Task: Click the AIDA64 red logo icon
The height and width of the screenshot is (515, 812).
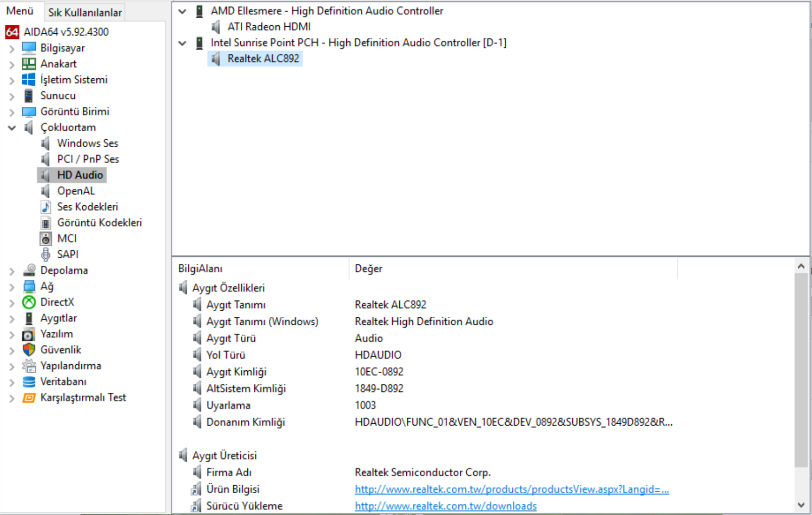Action: [12, 32]
